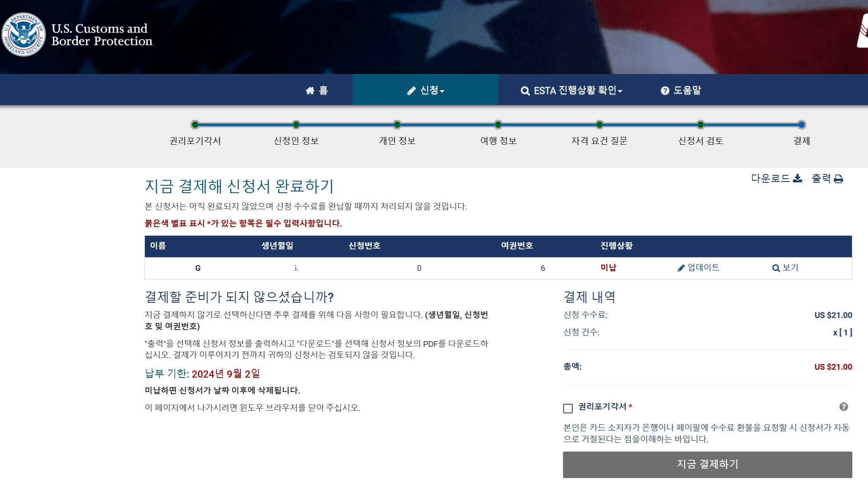Click the magnifier icon beside 보기
Screen dimensions: 868x483
pos(776,268)
